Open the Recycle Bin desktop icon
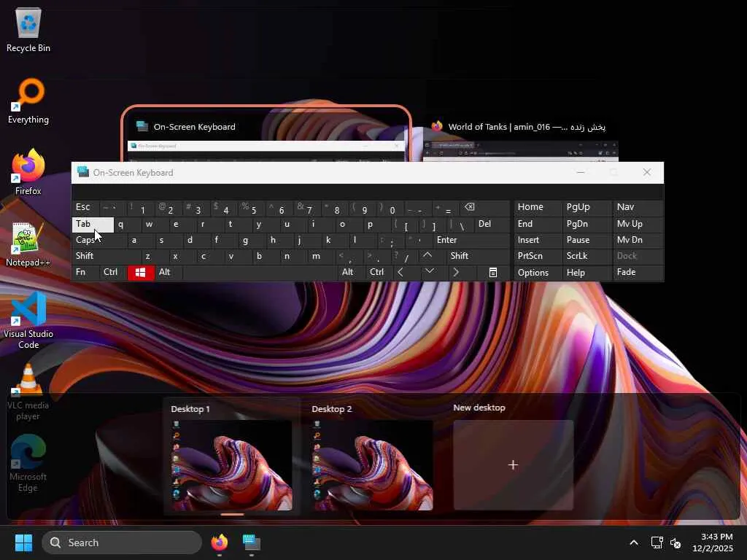Viewport: 747px width, 560px height. pyautogui.click(x=28, y=29)
